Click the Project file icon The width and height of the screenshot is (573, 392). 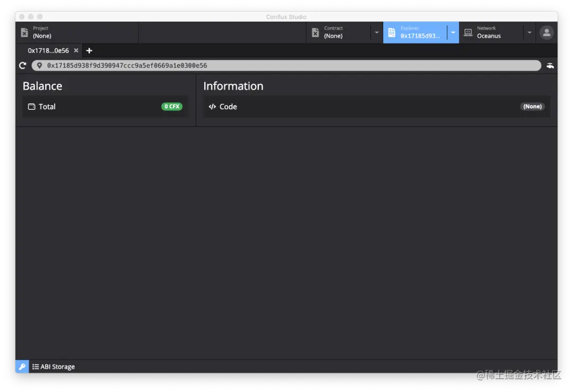click(x=24, y=32)
